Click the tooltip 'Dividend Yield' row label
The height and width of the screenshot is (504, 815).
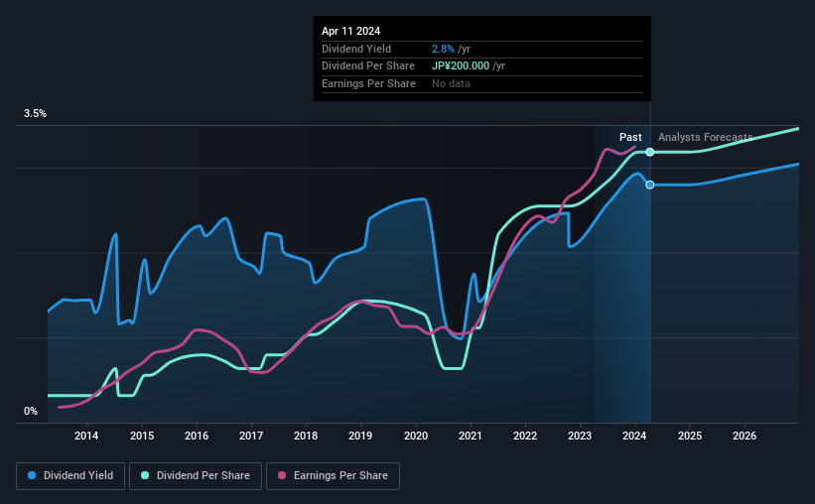tap(356, 49)
